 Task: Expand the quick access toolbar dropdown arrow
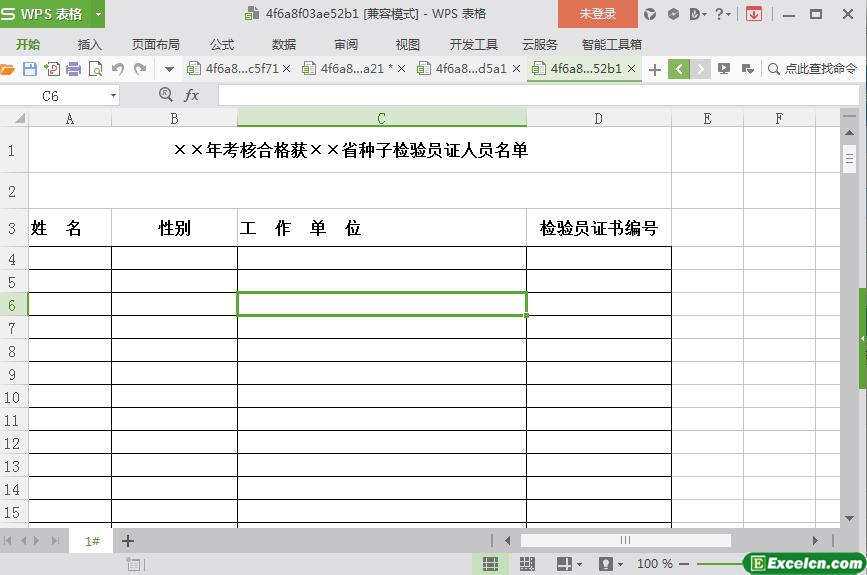(169, 70)
